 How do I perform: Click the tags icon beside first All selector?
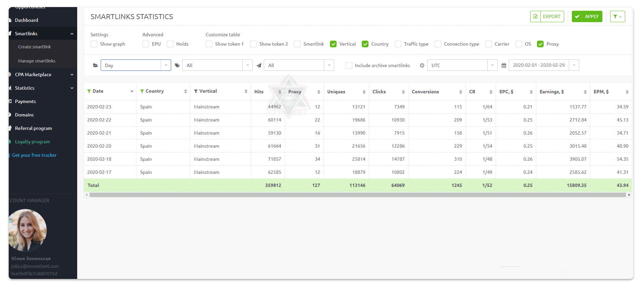(x=177, y=65)
